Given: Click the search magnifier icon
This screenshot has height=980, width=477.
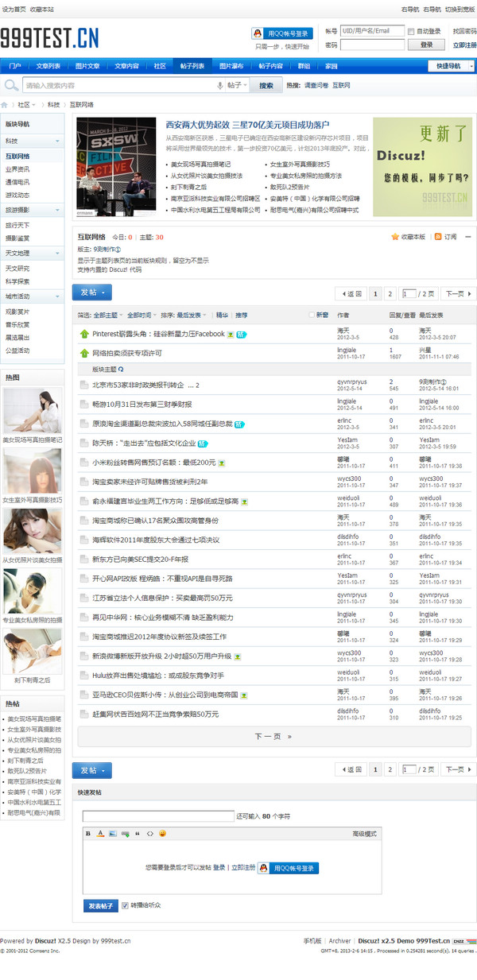Looking at the screenshot, I should tap(12, 85).
